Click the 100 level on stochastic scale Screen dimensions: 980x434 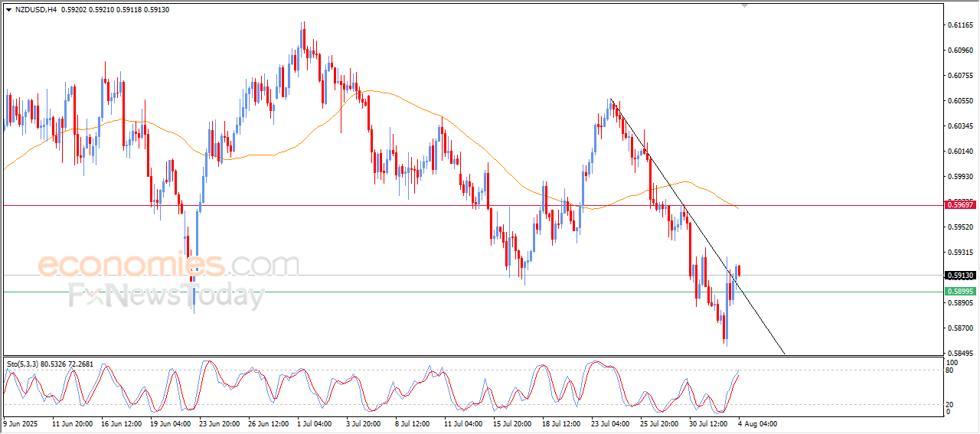click(952, 363)
